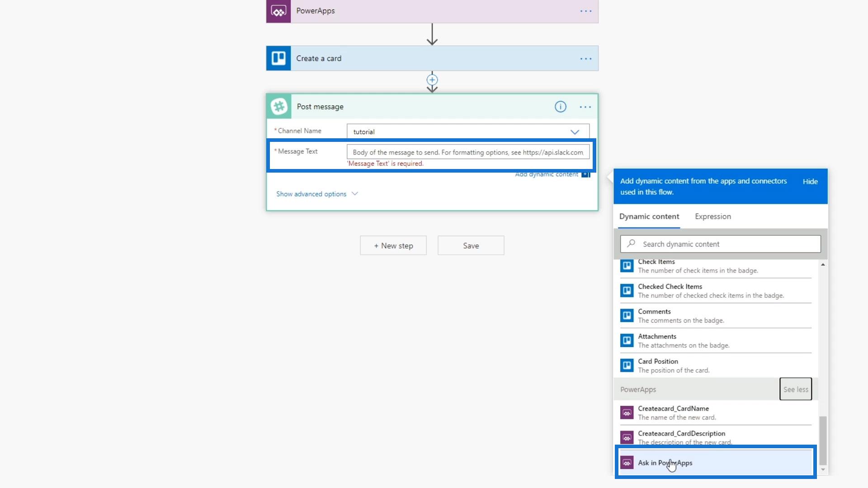Image resolution: width=868 pixels, height=488 pixels.
Task: Click the Slack icon on Post message
Action: click(x=279, y=107)
